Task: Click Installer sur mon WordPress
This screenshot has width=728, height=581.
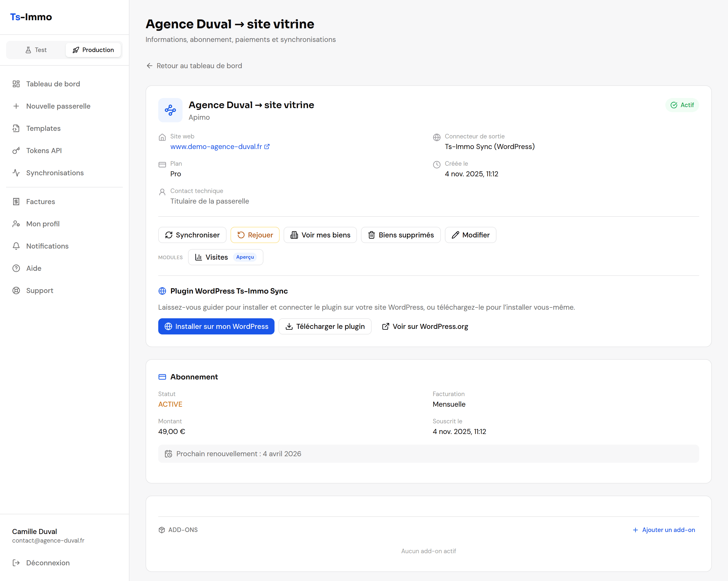Action: (x=216, y=326)
